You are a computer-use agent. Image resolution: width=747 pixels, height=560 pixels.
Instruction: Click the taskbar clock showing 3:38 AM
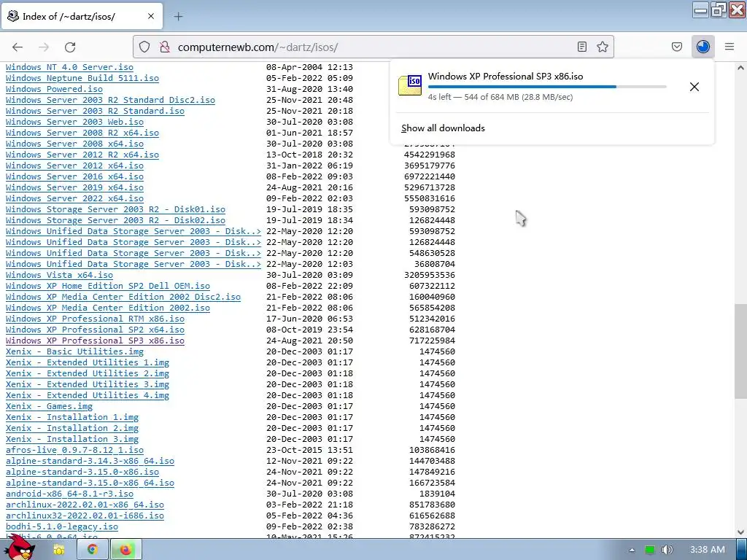708,550
